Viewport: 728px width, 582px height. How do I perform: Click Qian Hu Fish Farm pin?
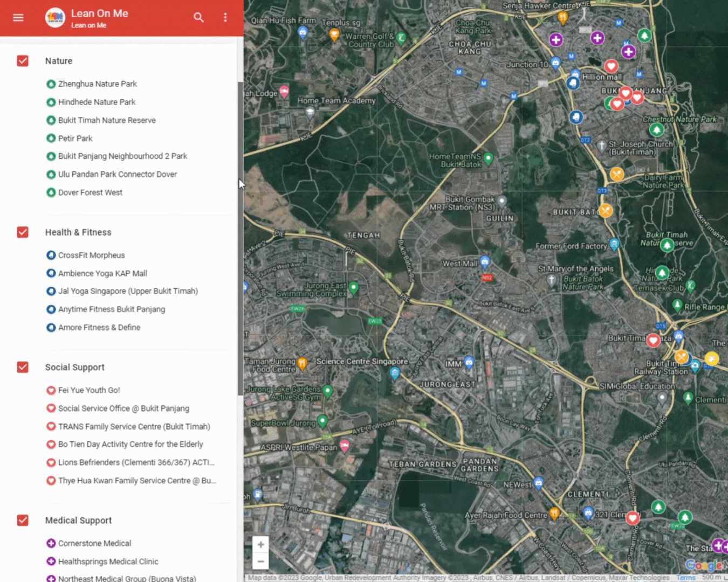[303, 33]
